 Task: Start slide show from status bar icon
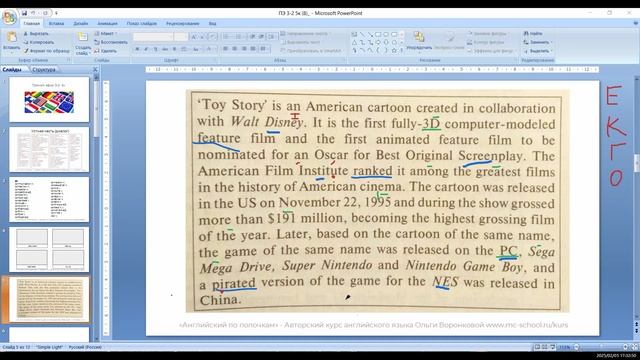pos(552,347)
